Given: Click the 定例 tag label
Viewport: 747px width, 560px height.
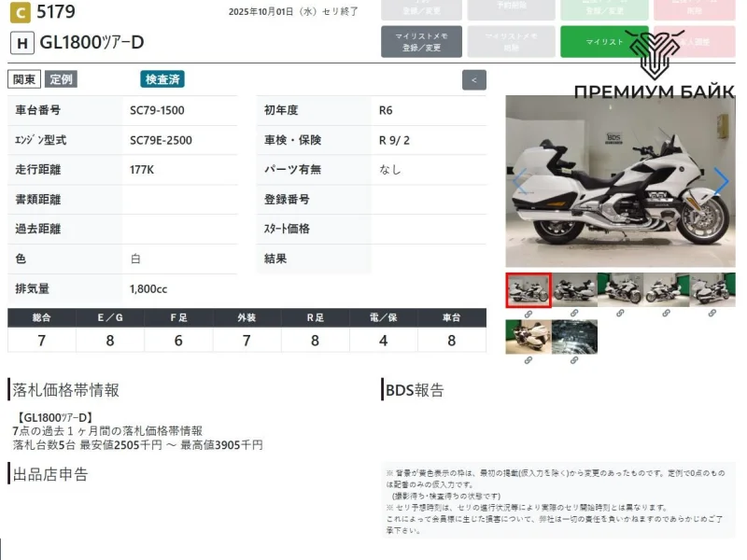Looking at the screenshot, I should tap(62, 79).
